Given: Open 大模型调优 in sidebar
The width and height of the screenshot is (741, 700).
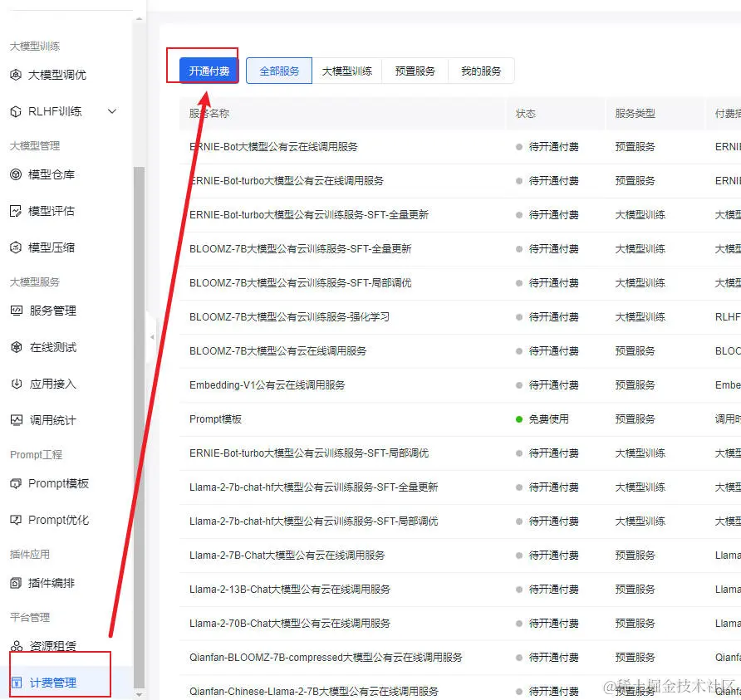Looking at the screenshot, I should tap(56, 75).
